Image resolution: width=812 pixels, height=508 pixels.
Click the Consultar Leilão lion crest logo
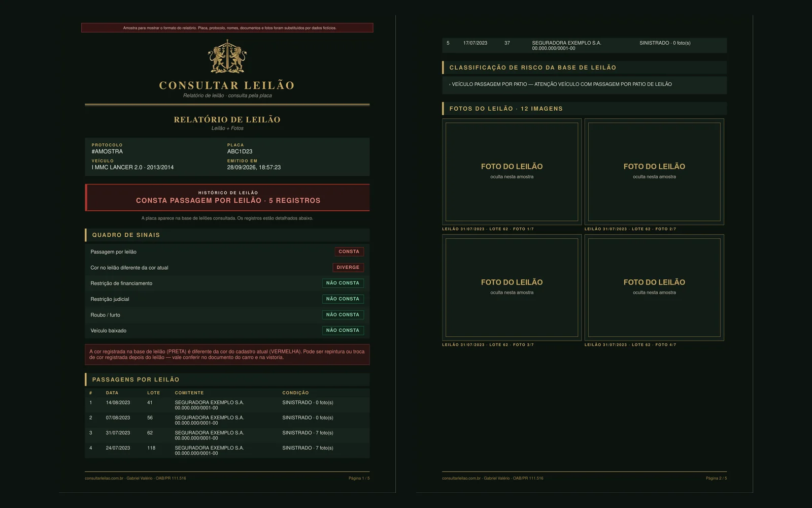(227, 57)
